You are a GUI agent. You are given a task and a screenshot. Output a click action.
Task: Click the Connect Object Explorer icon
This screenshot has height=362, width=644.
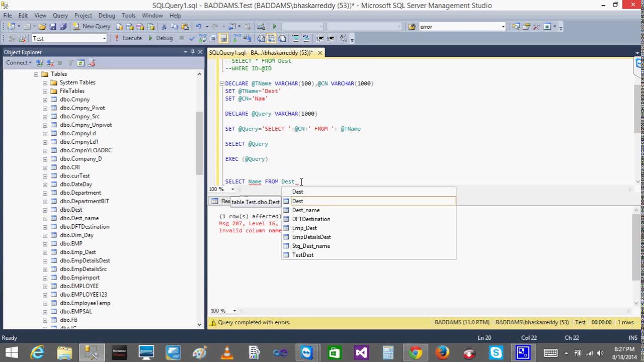[x=40, y=63]
